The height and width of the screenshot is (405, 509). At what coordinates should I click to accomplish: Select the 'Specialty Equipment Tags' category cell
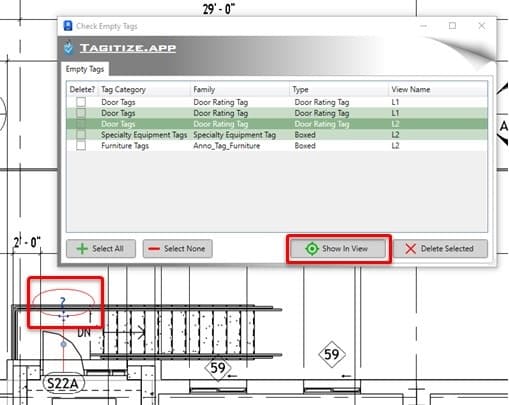click(144, 135)
